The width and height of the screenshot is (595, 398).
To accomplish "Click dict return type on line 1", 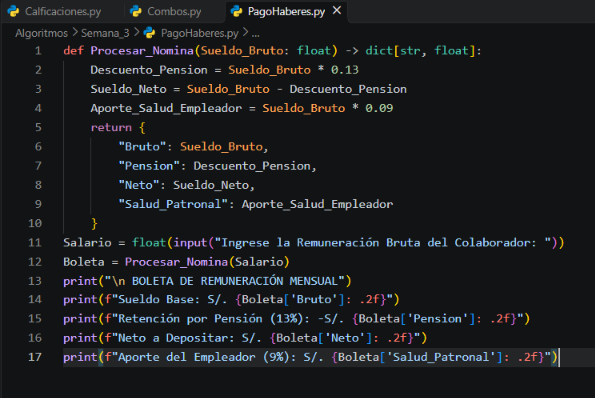I will click(379, 50).
